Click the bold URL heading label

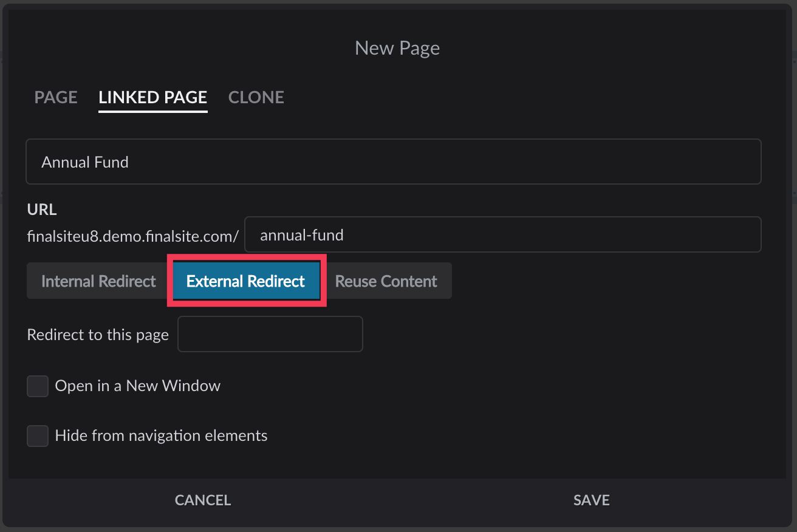[42, 210]
